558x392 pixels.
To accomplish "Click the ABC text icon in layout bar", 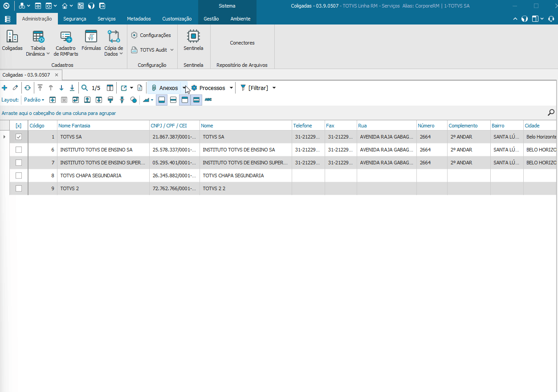I will (x=208, y=100).
